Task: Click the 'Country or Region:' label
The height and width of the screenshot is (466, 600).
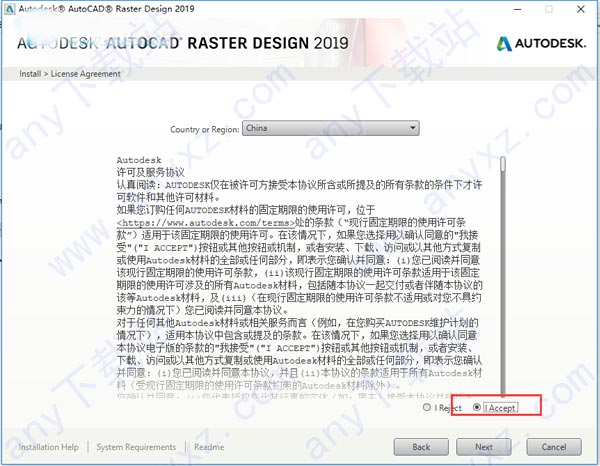Action: tap(205, 129)
